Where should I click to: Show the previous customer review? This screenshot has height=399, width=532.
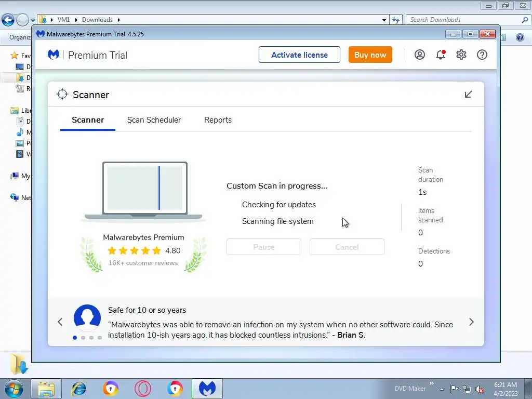point(60,322)
